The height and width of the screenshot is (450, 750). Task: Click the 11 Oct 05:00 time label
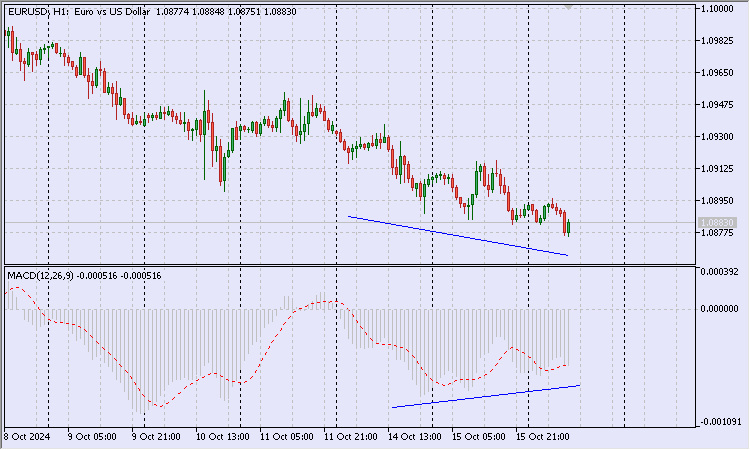pos(287,437)
